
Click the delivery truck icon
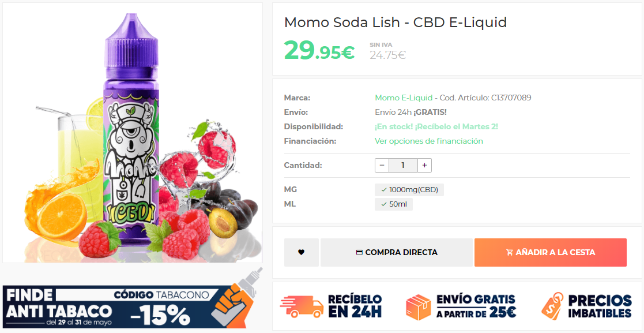coord(302,306)
